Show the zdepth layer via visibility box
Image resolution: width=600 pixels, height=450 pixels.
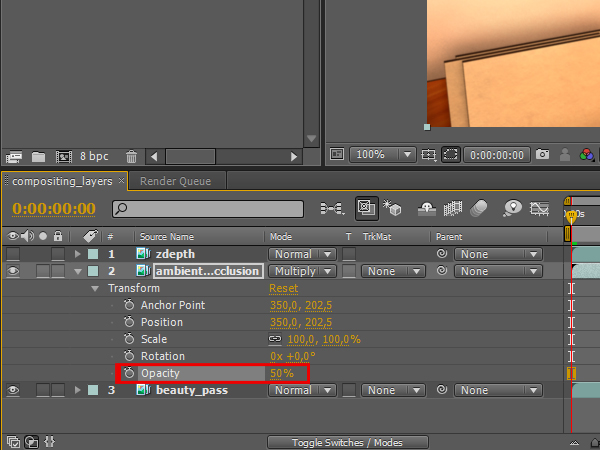13,254
